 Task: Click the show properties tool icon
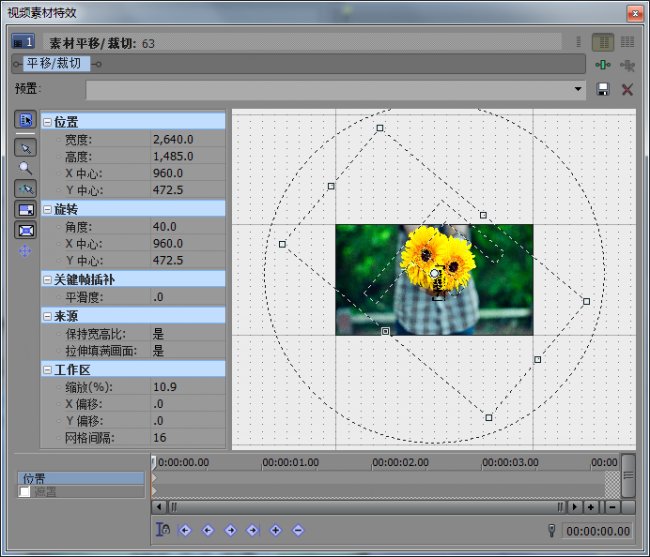tap(26, 120)
